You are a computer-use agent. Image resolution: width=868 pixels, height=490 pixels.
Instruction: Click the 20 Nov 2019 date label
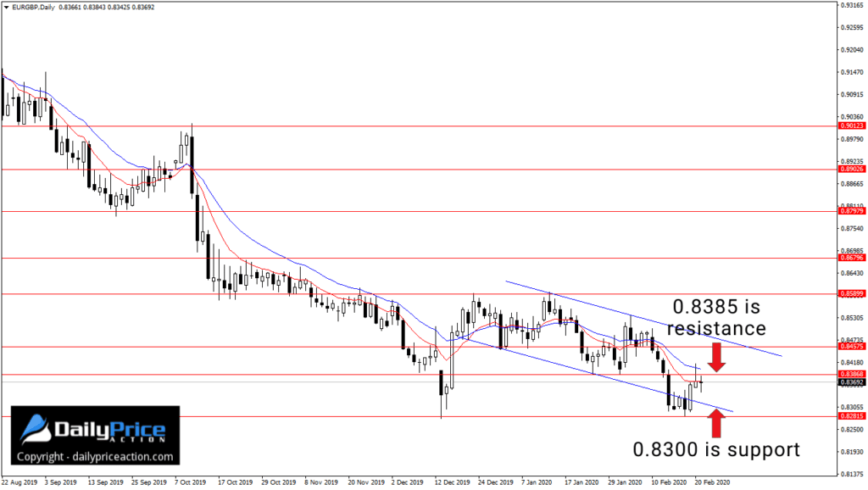tap(366, 482)
